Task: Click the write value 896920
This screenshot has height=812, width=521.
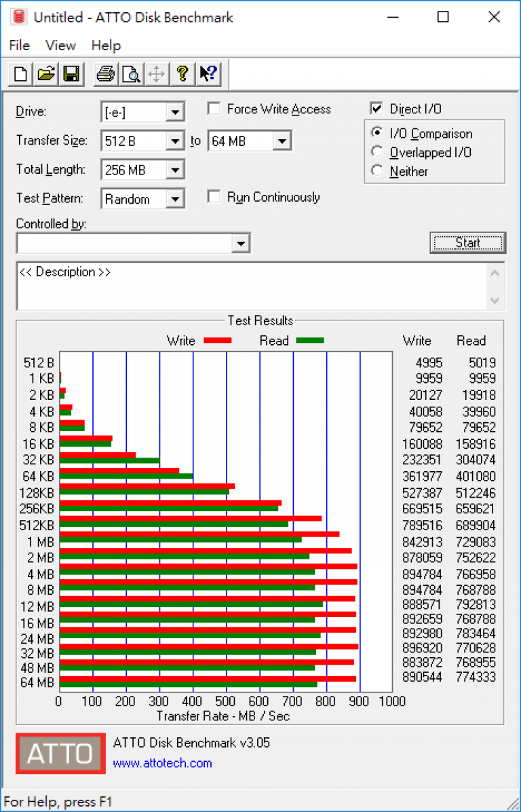Action: [x=423, y=648]
